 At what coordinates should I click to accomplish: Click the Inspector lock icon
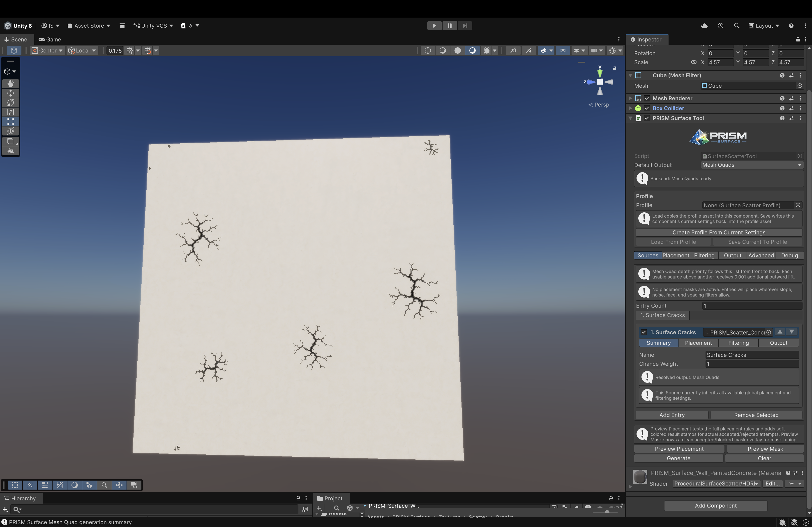(798, 39)
